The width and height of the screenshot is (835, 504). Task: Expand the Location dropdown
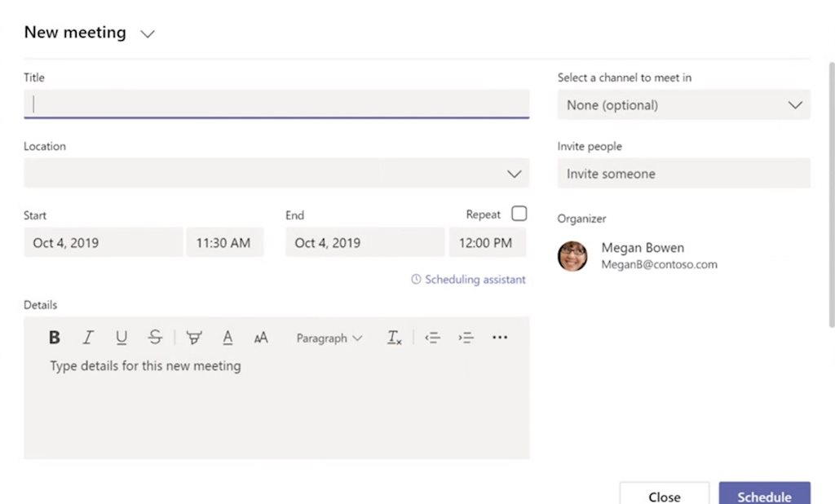(514, 174)
